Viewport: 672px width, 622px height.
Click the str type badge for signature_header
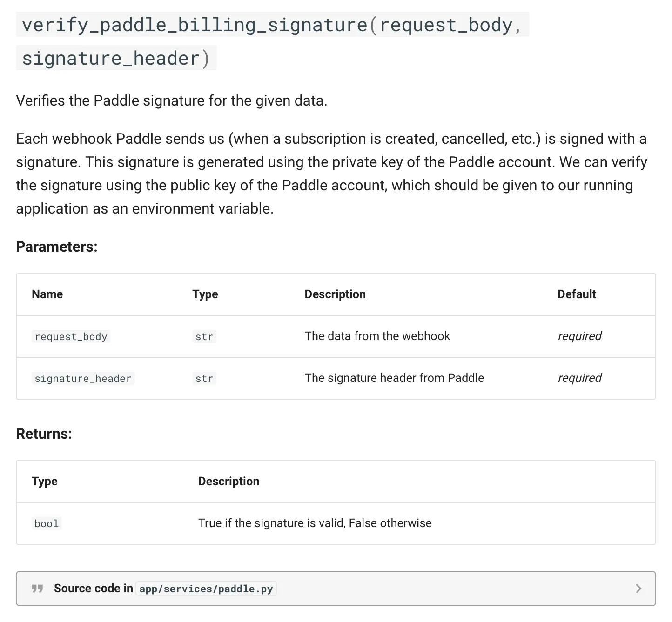coord(204,378)
